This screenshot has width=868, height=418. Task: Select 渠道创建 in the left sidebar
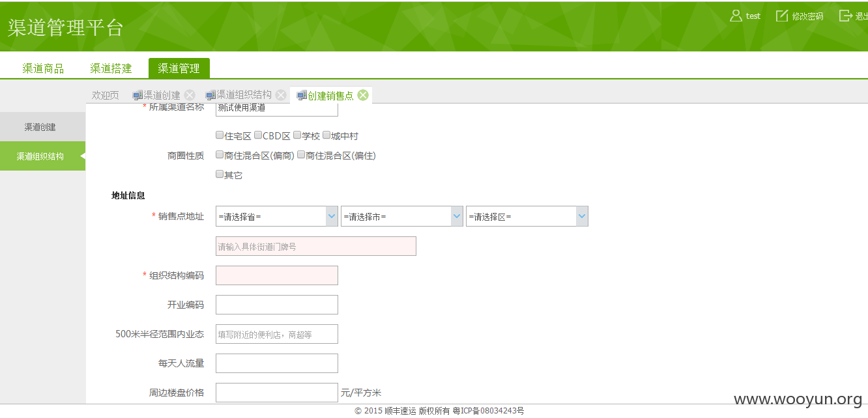tap(42, 127)
